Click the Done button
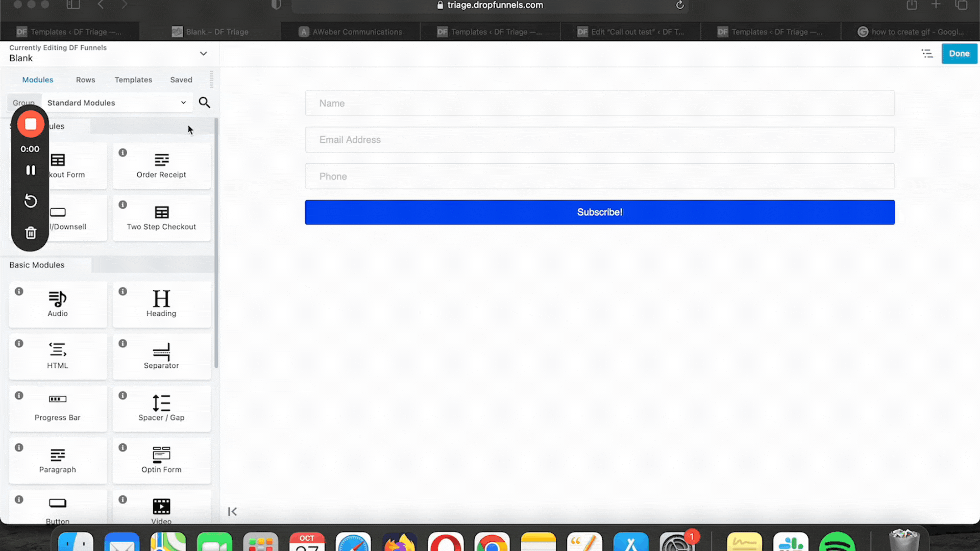Image resolution: width=980 pixels, height=551 pixels. 959,54
